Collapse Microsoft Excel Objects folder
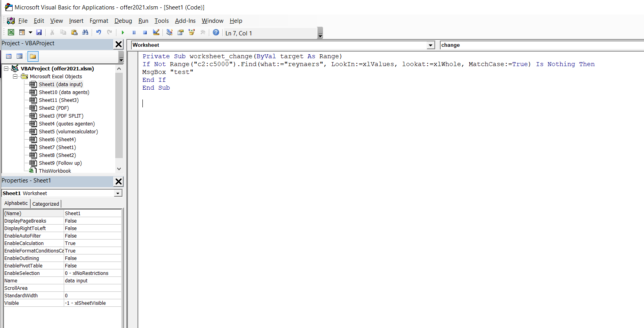 coord(15,76)
